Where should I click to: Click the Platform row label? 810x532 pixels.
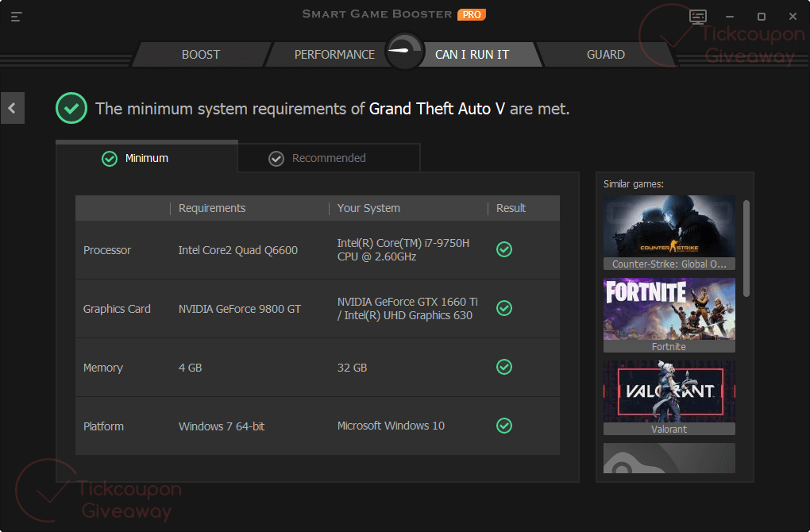click(x=103, y=426)
